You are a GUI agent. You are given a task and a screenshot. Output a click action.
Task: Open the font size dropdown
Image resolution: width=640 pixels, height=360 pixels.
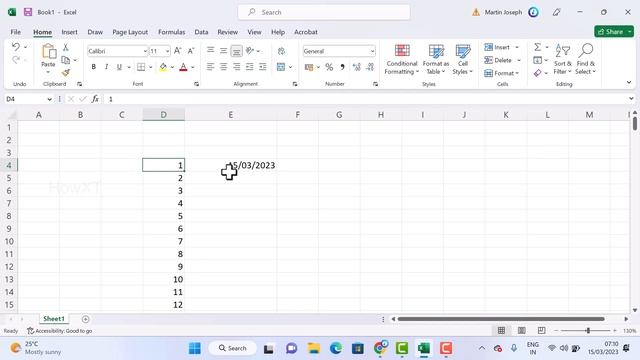click(167, 51)
